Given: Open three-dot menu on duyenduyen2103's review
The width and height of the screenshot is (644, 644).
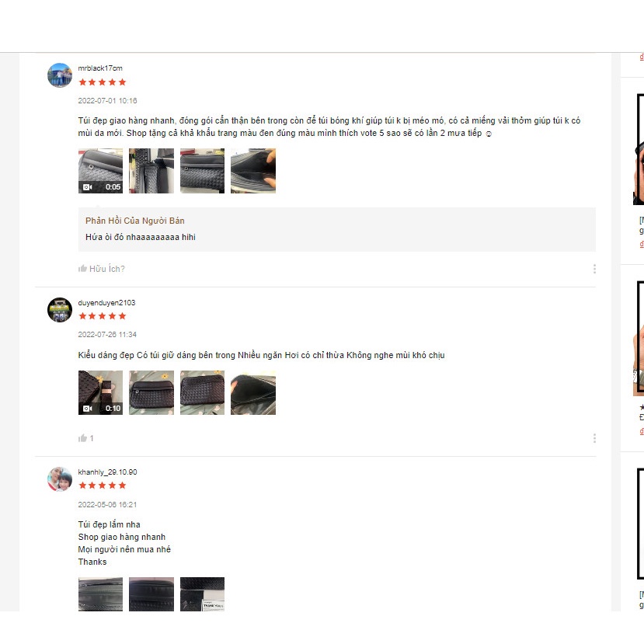Looking at the screenshot, I should point(594,438).
